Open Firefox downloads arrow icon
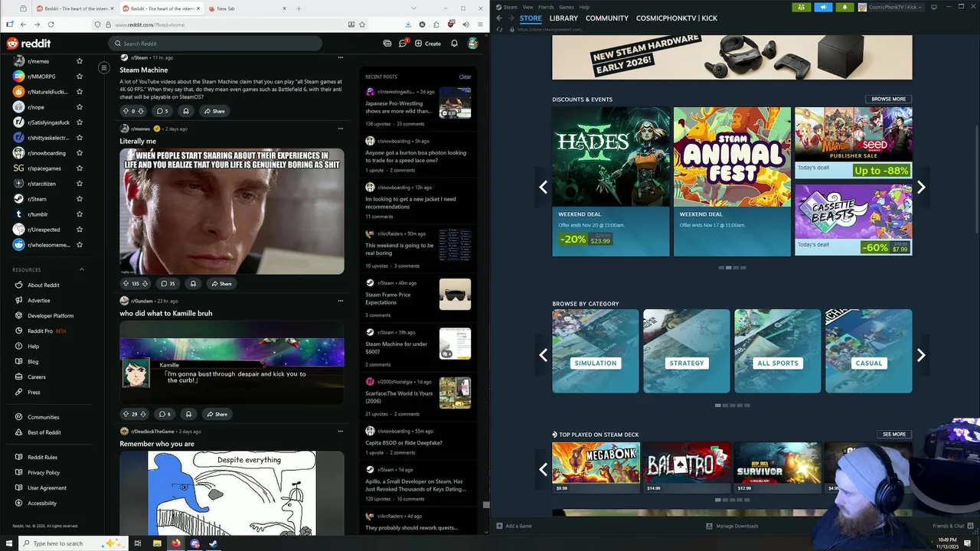 click(408, 24)
